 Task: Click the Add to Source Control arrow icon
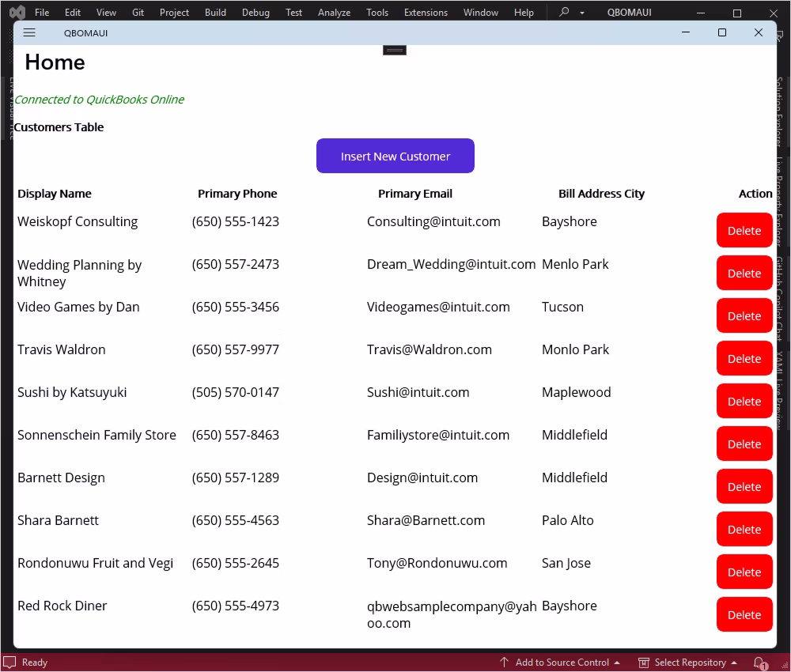pyautogui.click(x=504, y=662)
